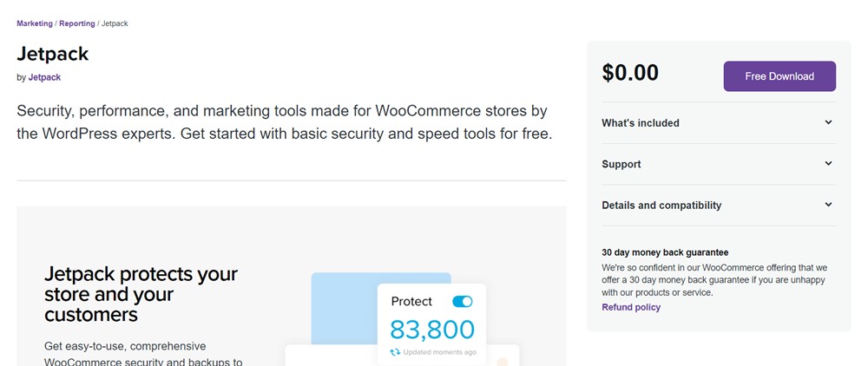Click the '30 day money back guarantee' heading

click(x=665, y=252)
